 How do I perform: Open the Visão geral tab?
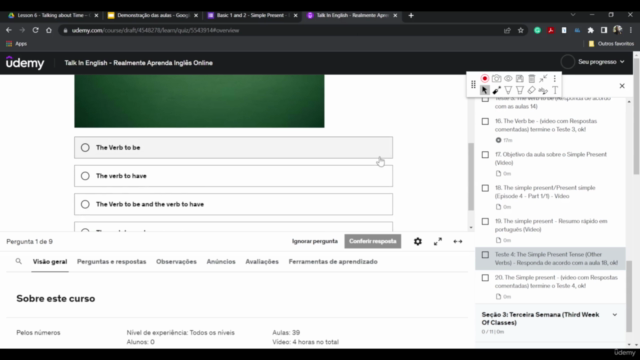tap(50, 262)
